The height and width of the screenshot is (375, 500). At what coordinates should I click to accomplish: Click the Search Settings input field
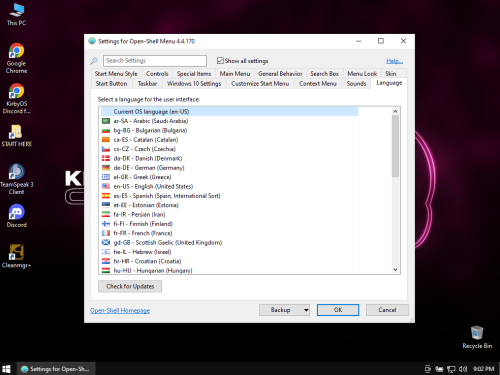(x=155, y=61)
